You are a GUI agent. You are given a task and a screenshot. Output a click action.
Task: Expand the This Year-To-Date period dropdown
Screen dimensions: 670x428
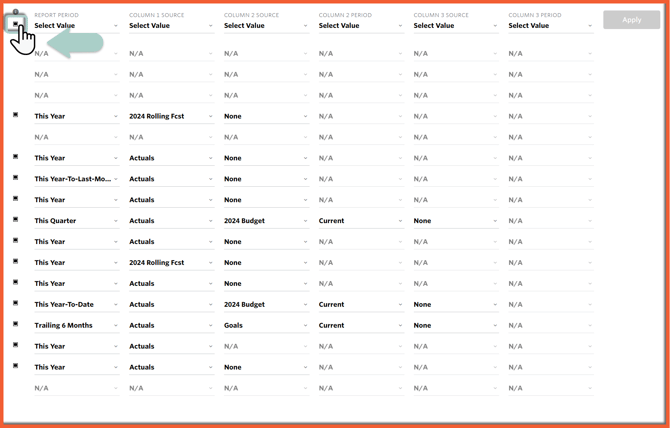tap(76, 305)
